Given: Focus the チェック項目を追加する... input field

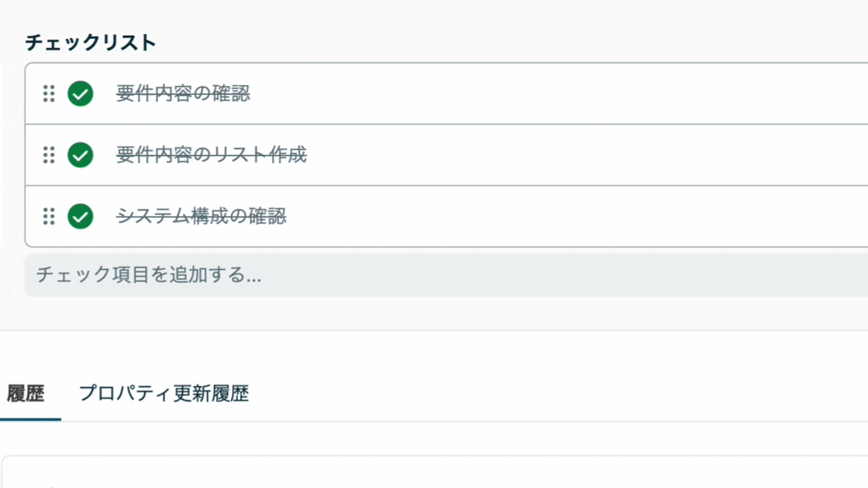Looking at the screenshot, I should pos(447,275).
